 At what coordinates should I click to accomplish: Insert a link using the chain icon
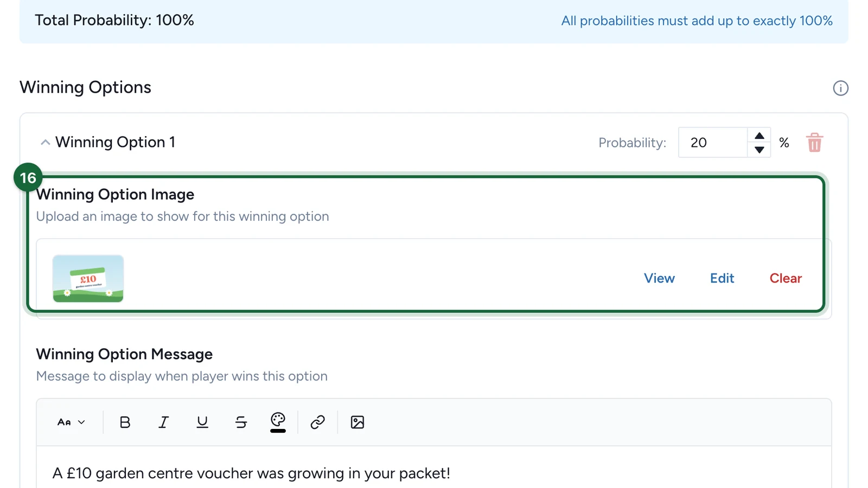[317, 422]
